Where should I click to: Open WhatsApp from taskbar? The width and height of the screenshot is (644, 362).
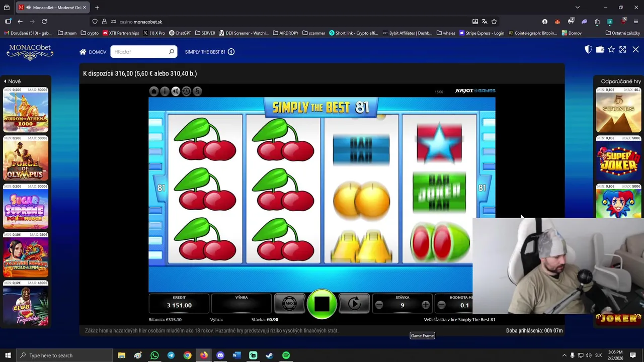click(x=154, y=355)
